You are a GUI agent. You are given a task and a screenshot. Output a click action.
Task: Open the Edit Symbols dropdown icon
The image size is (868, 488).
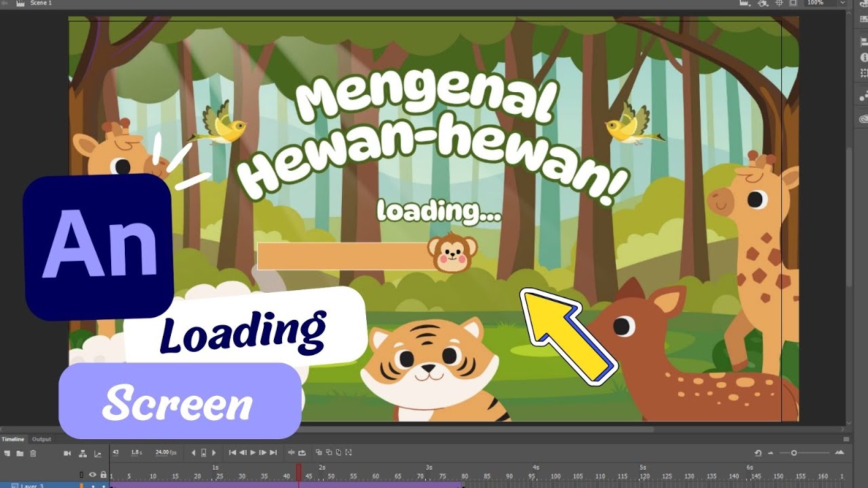763,3
